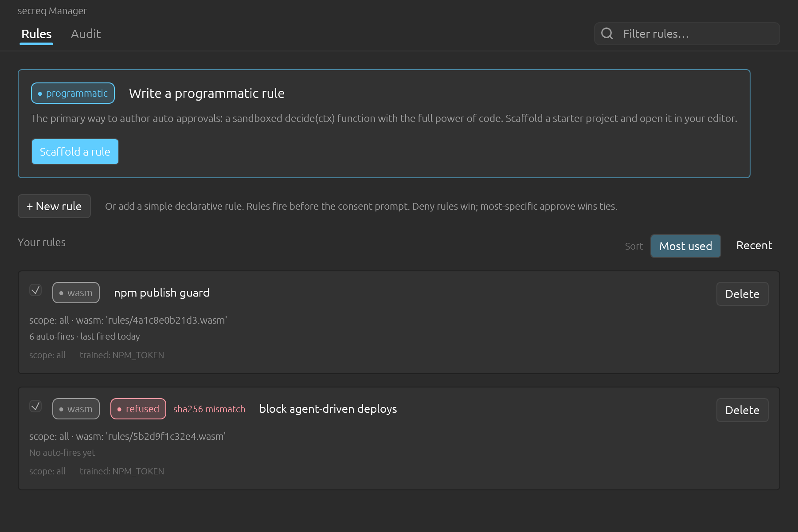This screenshot has height=532, width=798.
Task: Open the Audit tab
Action: 86,34
